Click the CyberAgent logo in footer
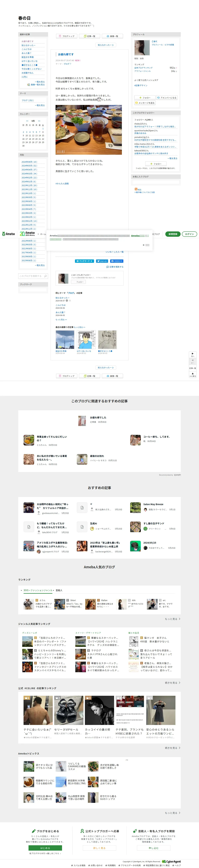The image size is (199, 868). click(x=171, y=862)
